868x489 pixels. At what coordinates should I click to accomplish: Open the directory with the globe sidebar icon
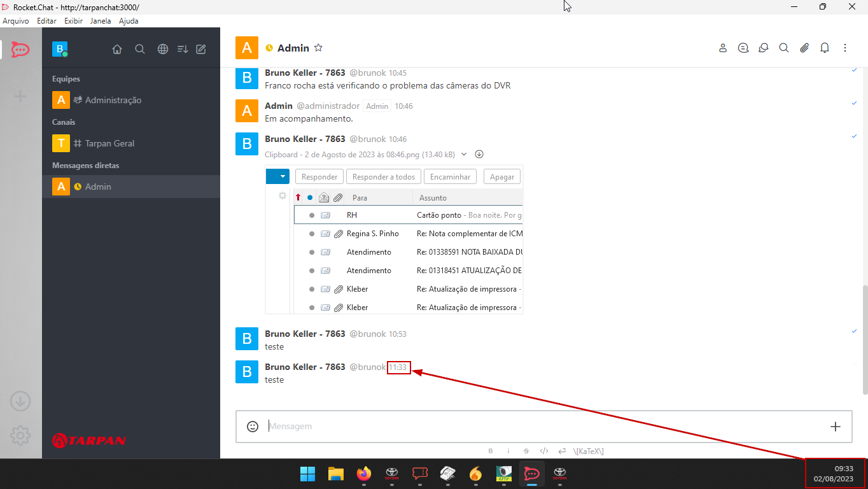point(163,49)
